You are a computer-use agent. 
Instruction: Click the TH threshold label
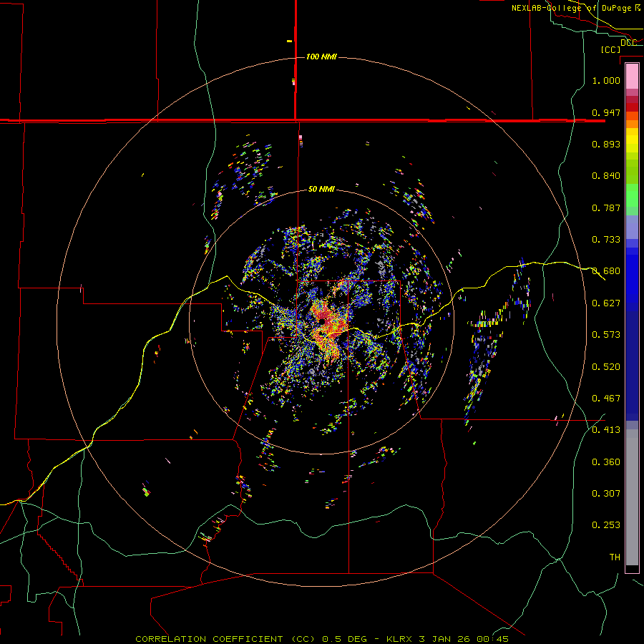point(615,557)
